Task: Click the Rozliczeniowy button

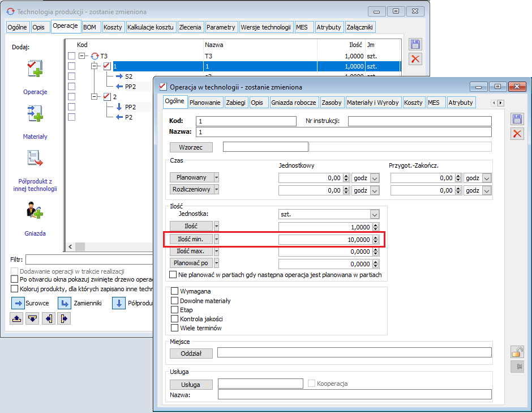Action: (191, 189)
